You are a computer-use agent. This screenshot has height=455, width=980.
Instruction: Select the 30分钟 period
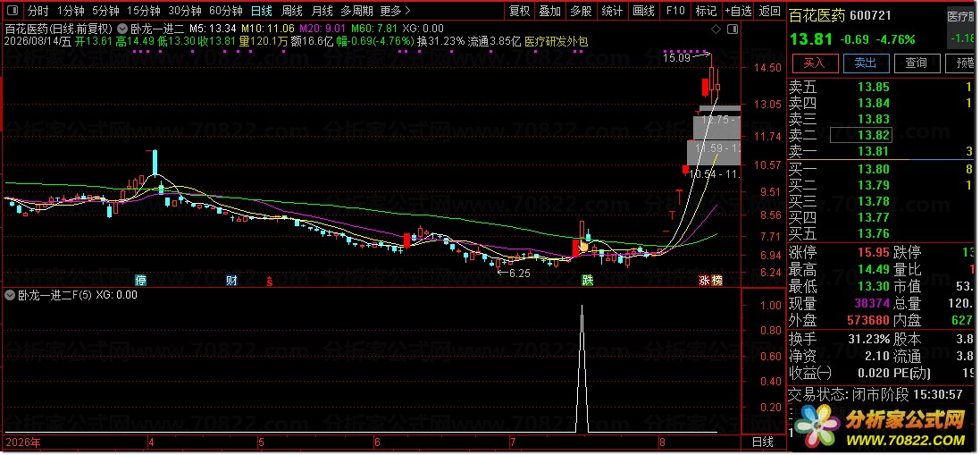click(x=184, y=11)
